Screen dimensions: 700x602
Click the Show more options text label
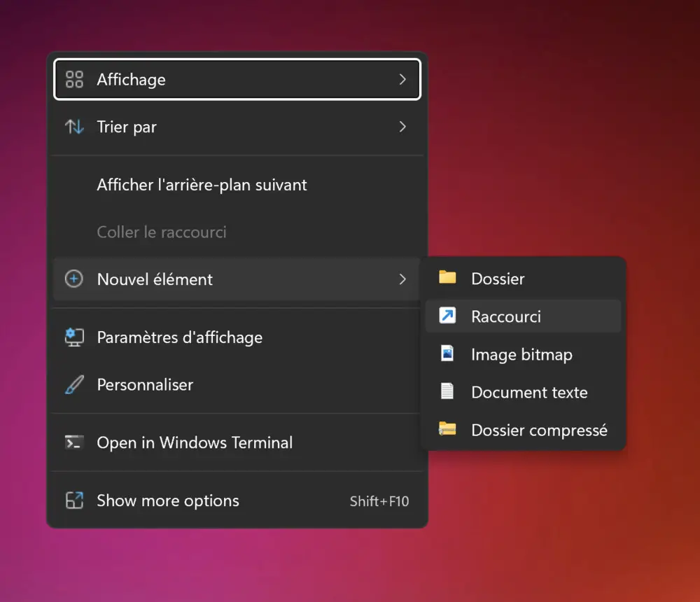coord(168,501)
